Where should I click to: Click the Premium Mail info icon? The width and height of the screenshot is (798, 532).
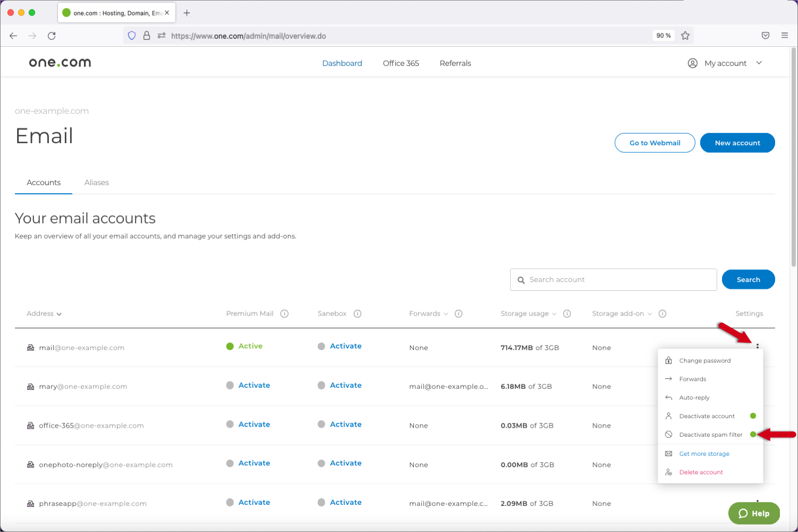pos(285,314)
